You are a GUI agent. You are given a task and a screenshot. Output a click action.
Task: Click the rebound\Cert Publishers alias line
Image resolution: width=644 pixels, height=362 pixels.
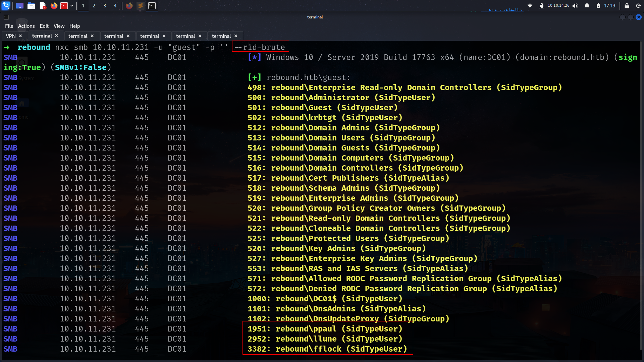coord(348,178)
